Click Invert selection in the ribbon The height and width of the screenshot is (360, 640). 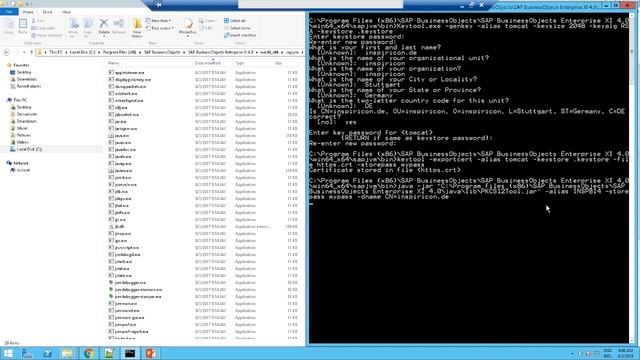point(240,36)
